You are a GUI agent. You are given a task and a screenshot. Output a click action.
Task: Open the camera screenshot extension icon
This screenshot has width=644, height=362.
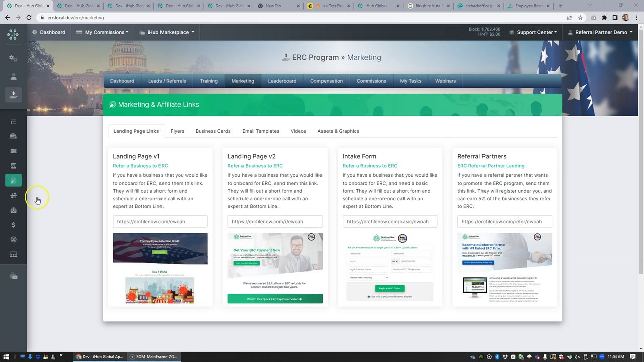[x=594, y=17]
